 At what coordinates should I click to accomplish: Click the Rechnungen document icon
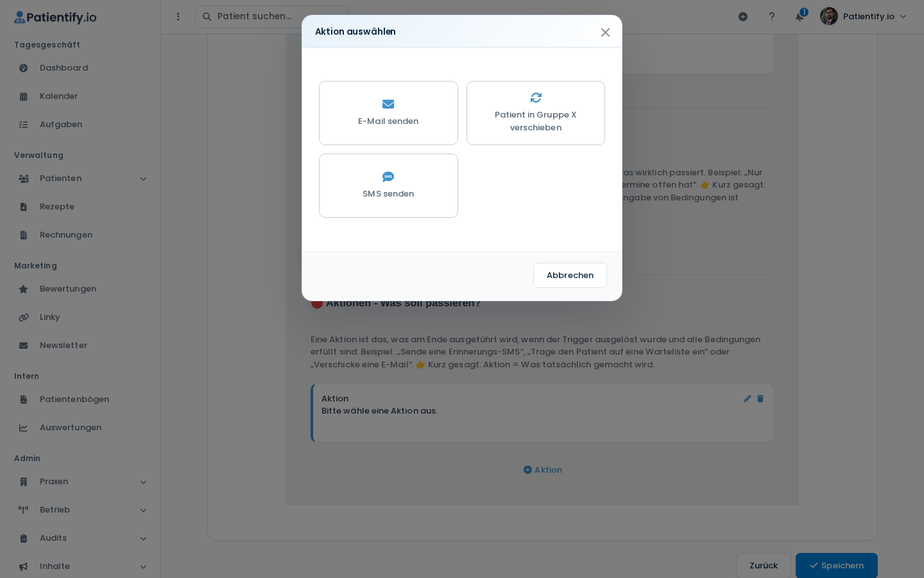pyautogui.click(x=24, y=235)
